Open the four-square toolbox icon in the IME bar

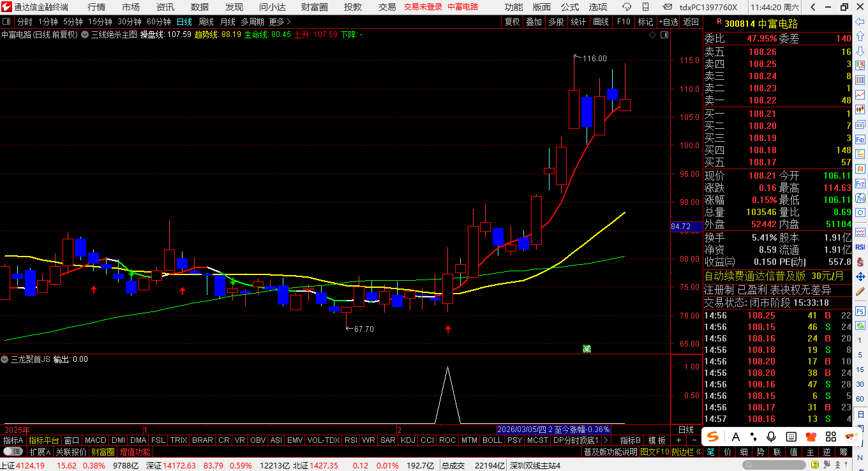pyautogui.click(x=831, y=437)
